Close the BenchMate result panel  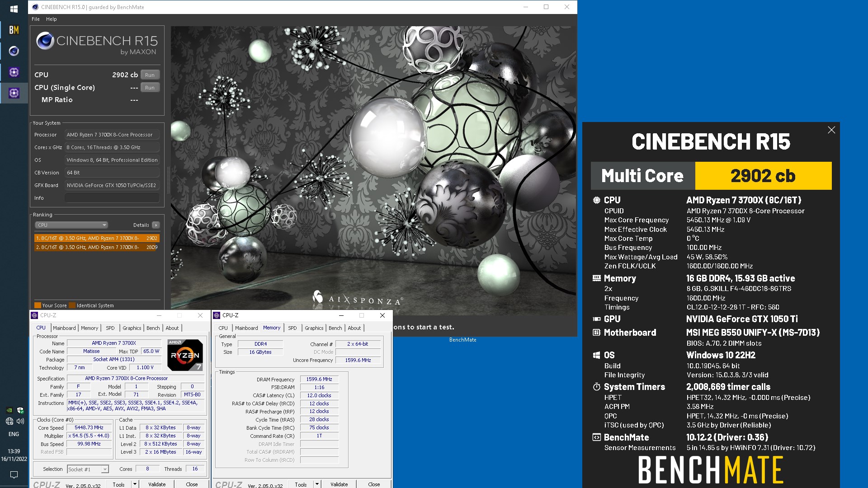coord(831,130)
